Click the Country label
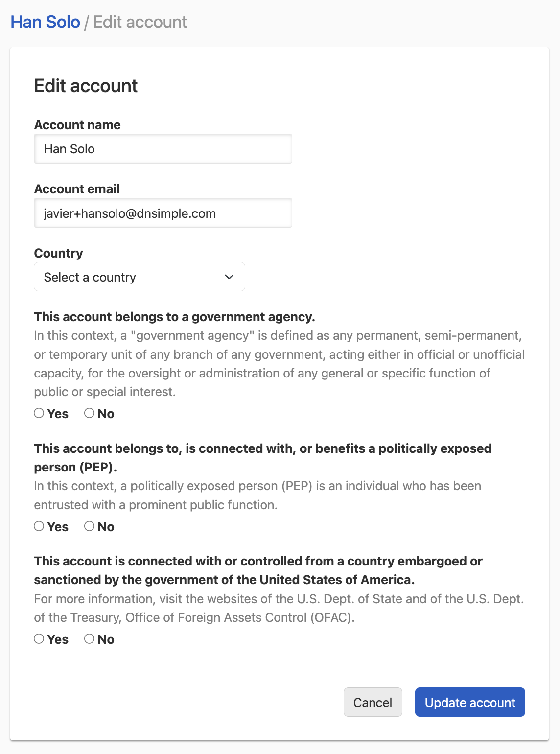560x754 pixels. click(x=58, y=253)
